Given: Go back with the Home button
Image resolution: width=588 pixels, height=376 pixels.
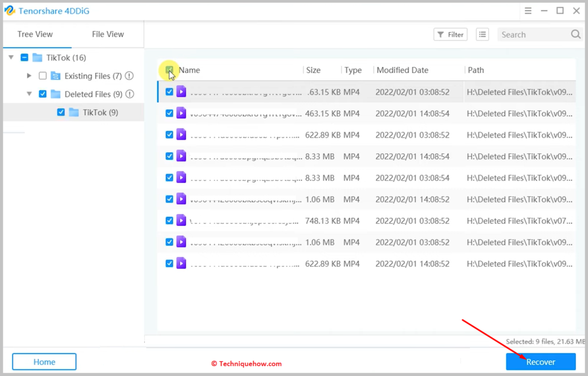Looking at the screenshot, I should [x=44, y=362].
